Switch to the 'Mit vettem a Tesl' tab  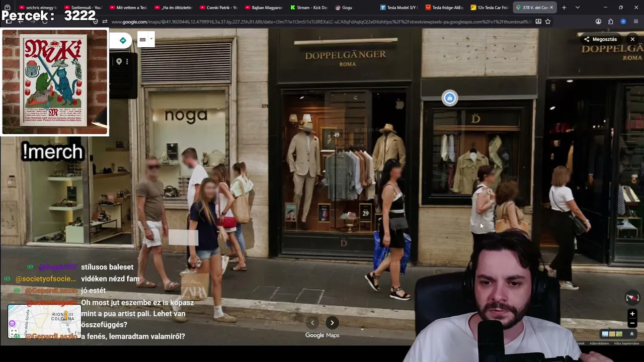click(128, 8)
